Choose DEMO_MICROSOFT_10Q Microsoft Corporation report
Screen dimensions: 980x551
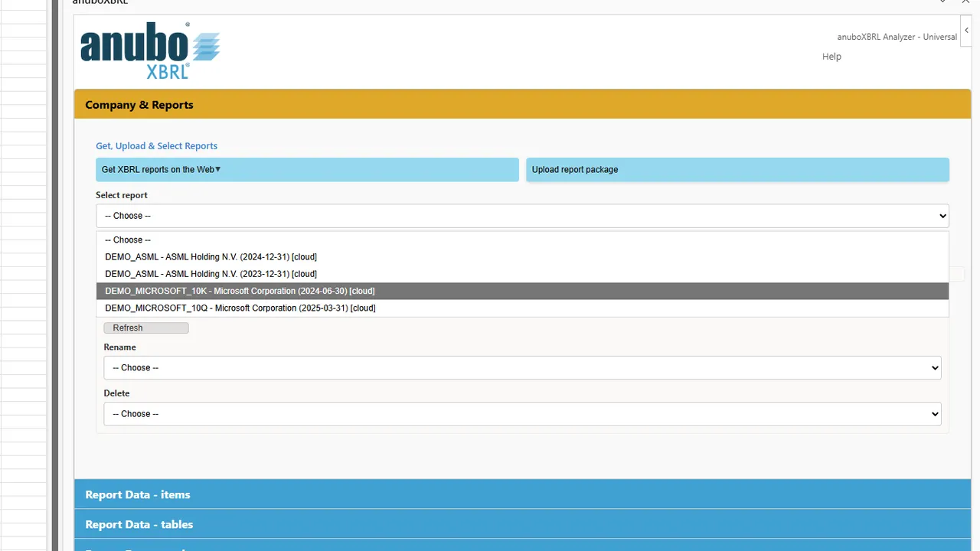(x=522, y=308)
